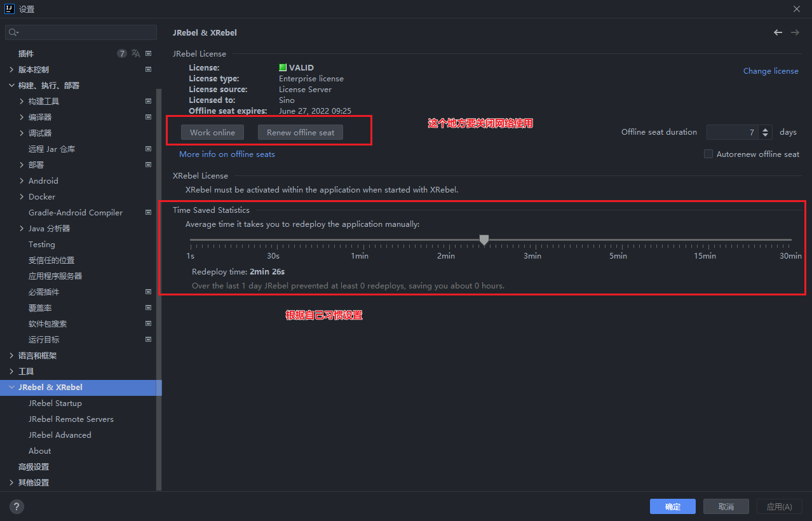
Task: Click the Enterprise license text
Action: tap(311, 78)
